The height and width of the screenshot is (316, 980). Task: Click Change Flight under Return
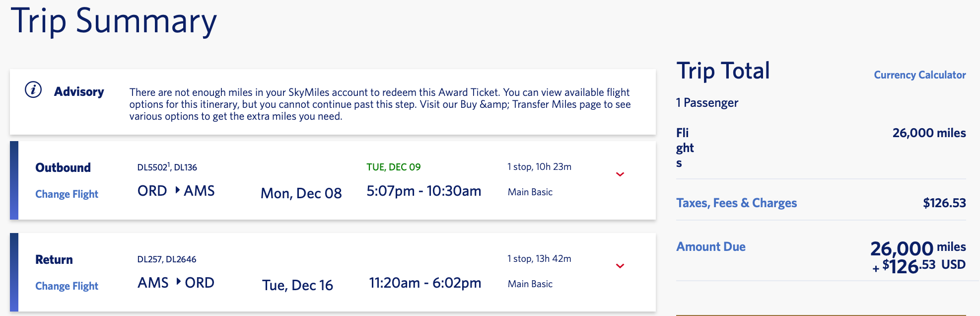pyautogui.click(x=67, y=286)
